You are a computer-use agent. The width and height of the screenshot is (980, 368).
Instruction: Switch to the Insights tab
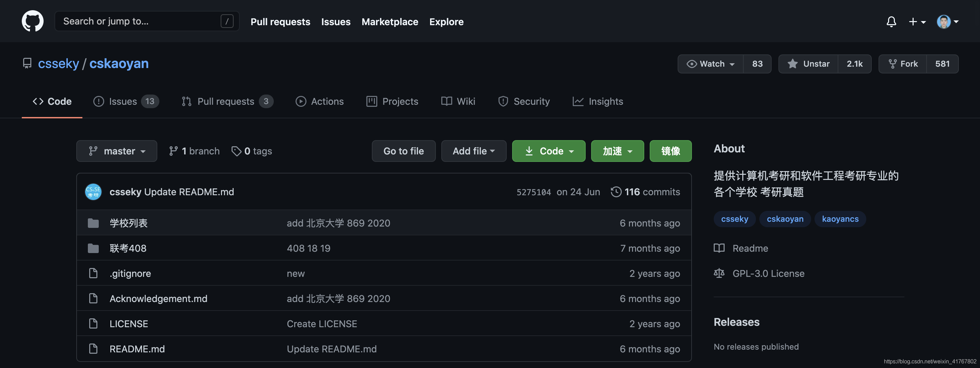coord(598,101)
